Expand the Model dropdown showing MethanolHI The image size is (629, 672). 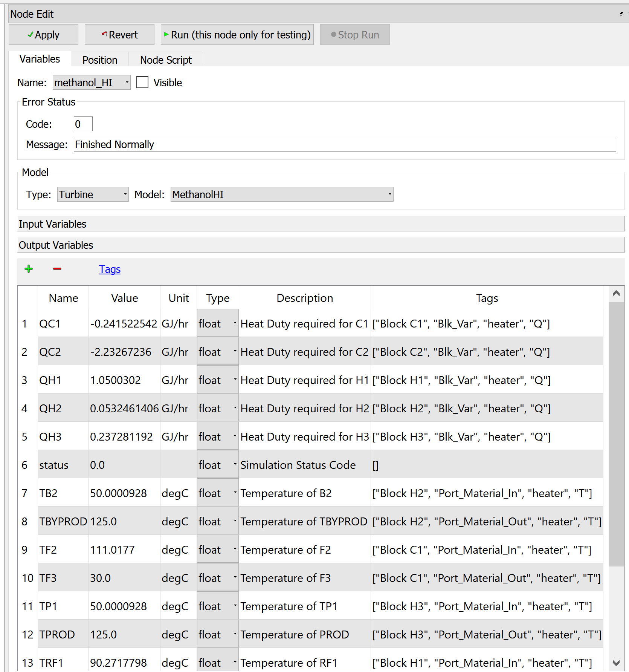click(281, 194)
